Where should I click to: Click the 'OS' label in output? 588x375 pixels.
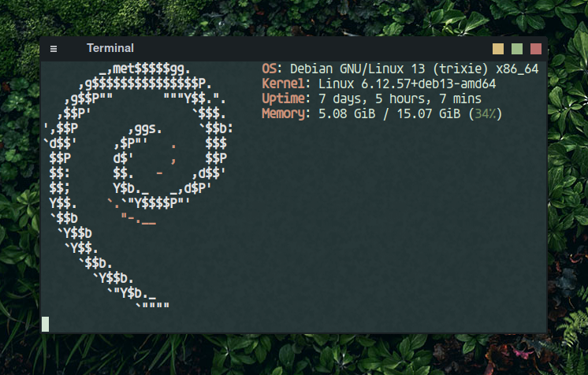click(x=269, y=69)
